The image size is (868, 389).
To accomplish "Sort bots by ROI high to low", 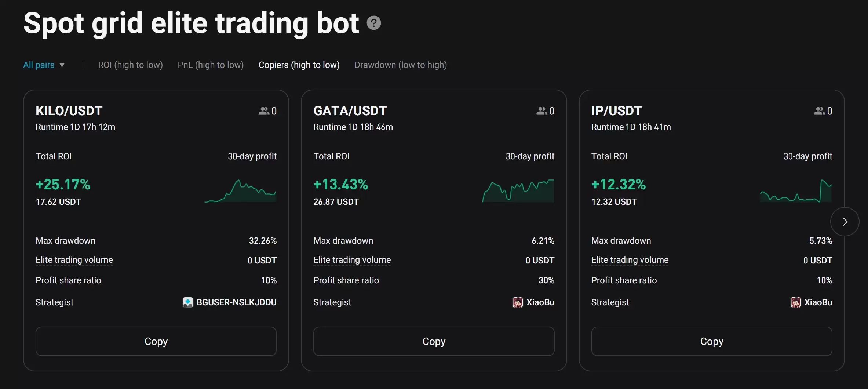I will 130,65.
